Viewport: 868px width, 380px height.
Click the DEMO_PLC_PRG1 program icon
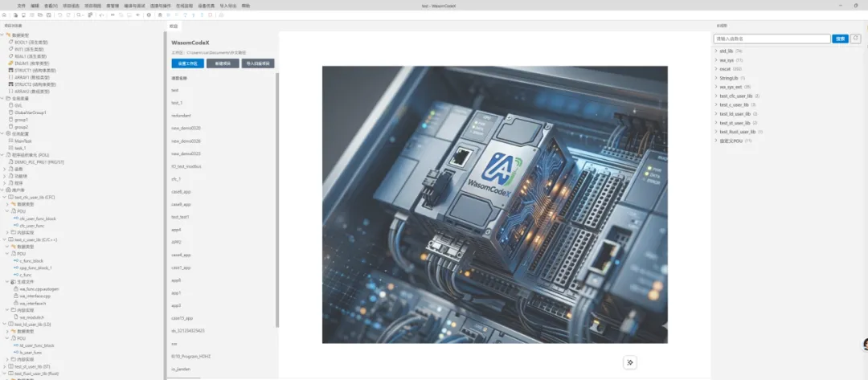(11, 161)
